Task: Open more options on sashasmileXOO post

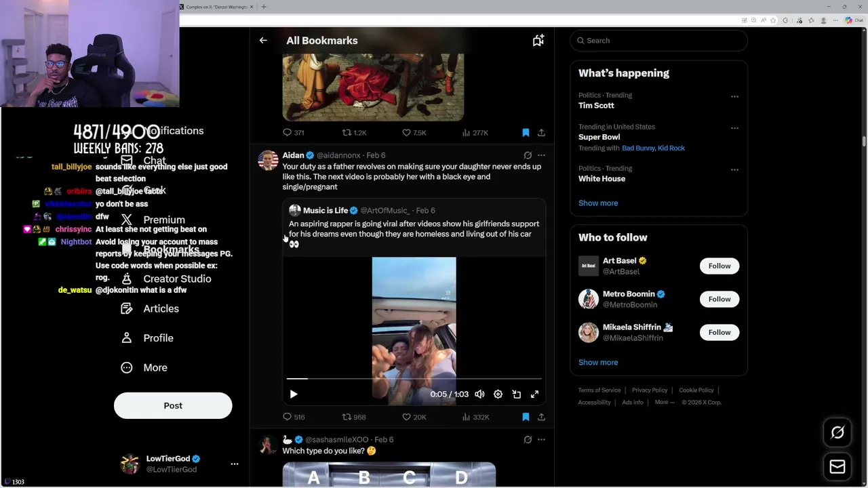Action: tap(541, 439)
